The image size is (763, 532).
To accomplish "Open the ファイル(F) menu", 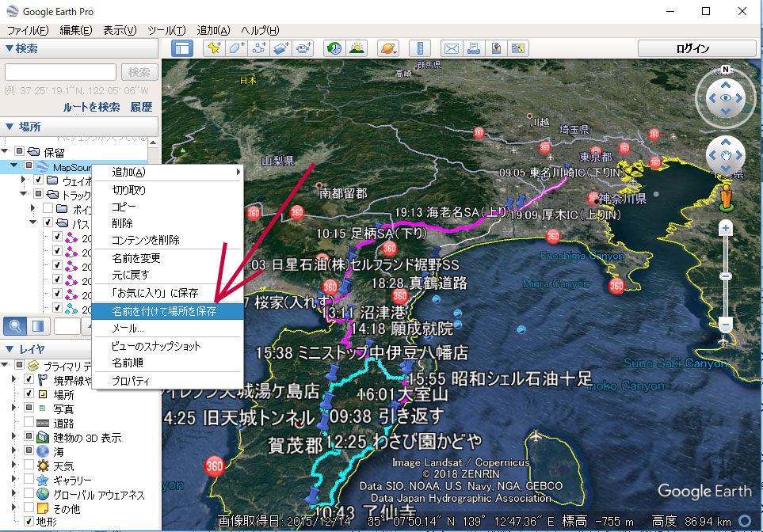I will coord(28,30).
